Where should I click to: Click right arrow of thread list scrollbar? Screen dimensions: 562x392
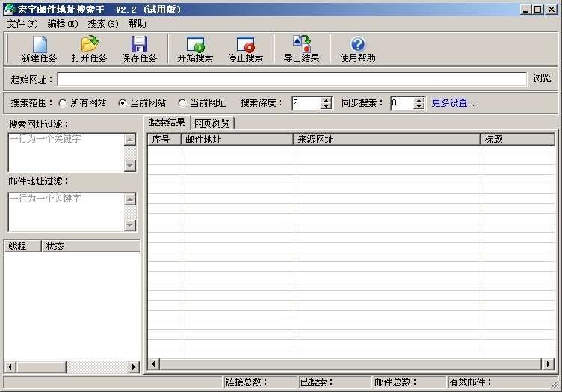134,367
